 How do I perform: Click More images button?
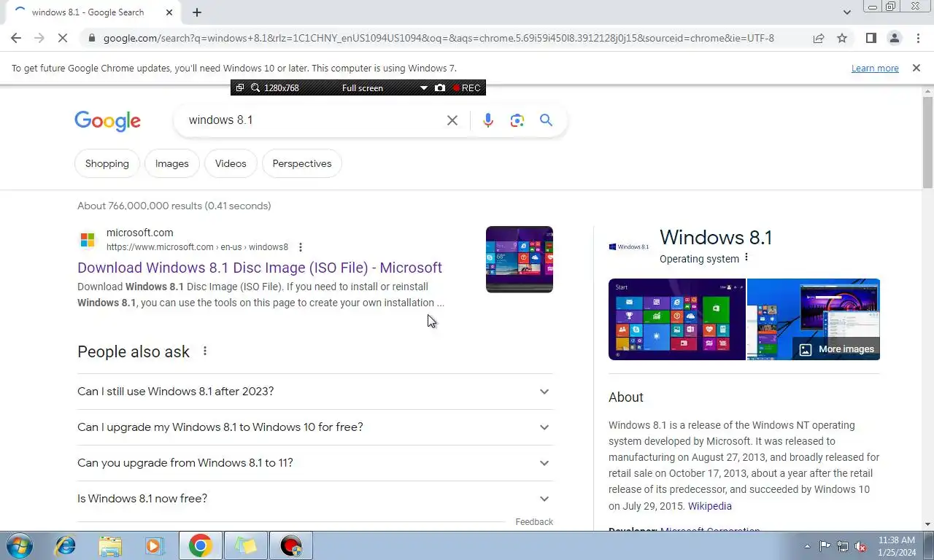[x=836, y=349]
